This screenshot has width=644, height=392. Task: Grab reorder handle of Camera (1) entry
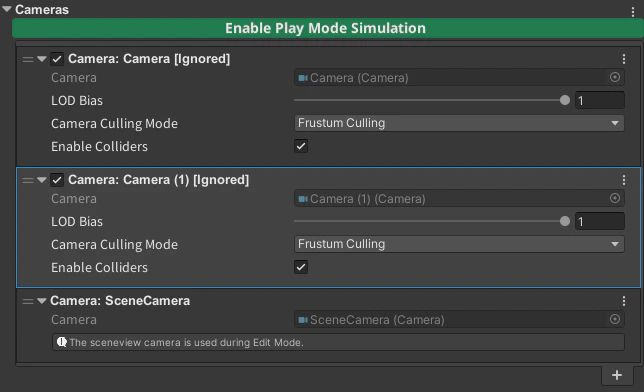[x=28, y=180]
